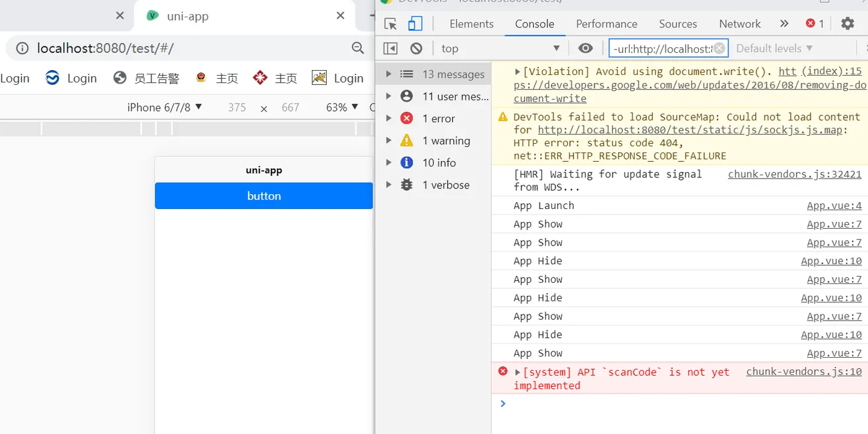Hide the console sidebar panel
The height and width of the screenshot is (434, 868).
[x=390, y=48]
